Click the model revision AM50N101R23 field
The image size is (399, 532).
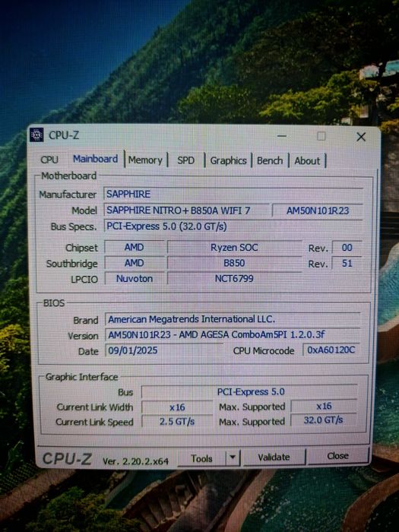pyautogui.click(x=318, y=211)
